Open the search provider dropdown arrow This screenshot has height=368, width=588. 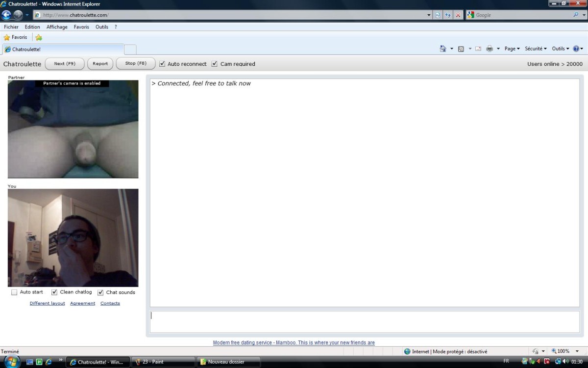tap(583, 15)
